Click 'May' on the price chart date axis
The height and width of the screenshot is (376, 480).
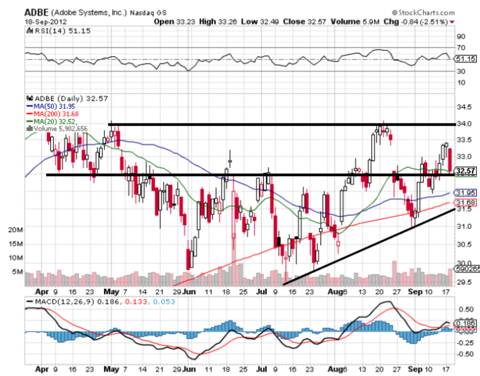coord(111,292)
